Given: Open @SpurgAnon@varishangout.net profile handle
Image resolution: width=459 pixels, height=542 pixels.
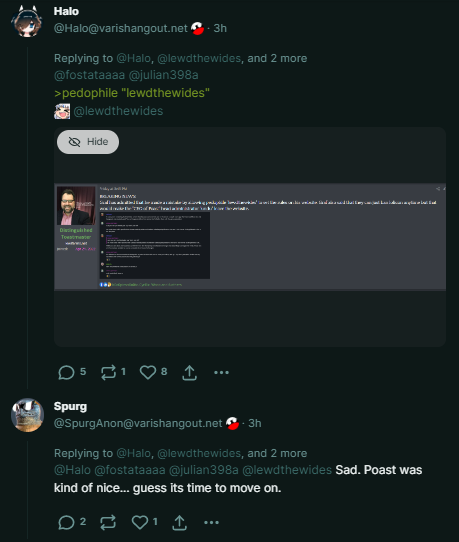Looking at the screenshot, I should tap(138, 423).
